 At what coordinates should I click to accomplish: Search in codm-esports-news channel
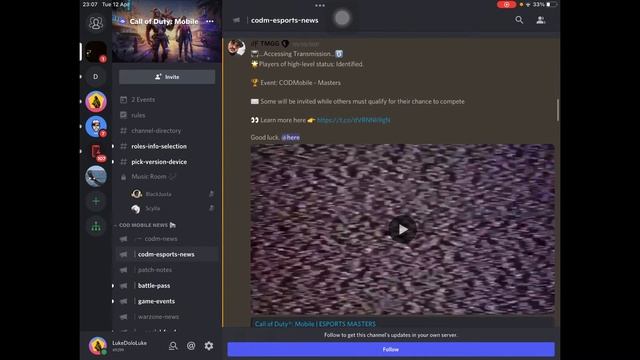519,20
